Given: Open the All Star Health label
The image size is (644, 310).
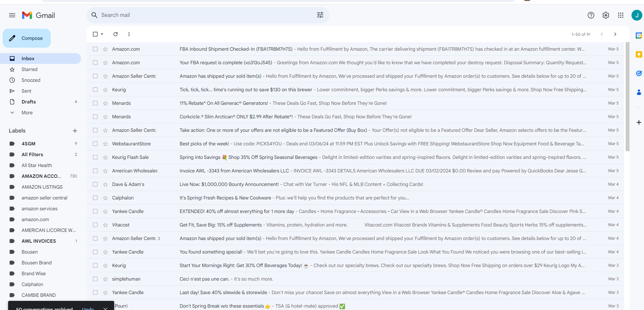Looking at the screenshot, I should [41, 165].
